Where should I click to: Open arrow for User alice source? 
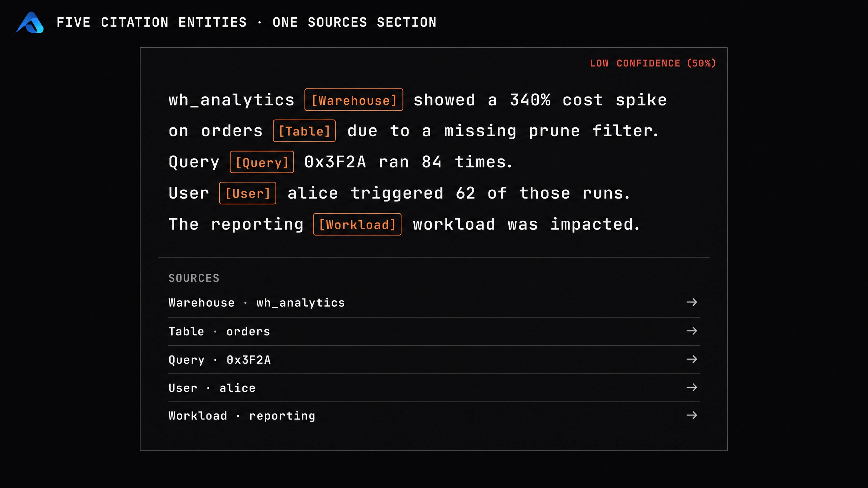click(x=692, y=387)
